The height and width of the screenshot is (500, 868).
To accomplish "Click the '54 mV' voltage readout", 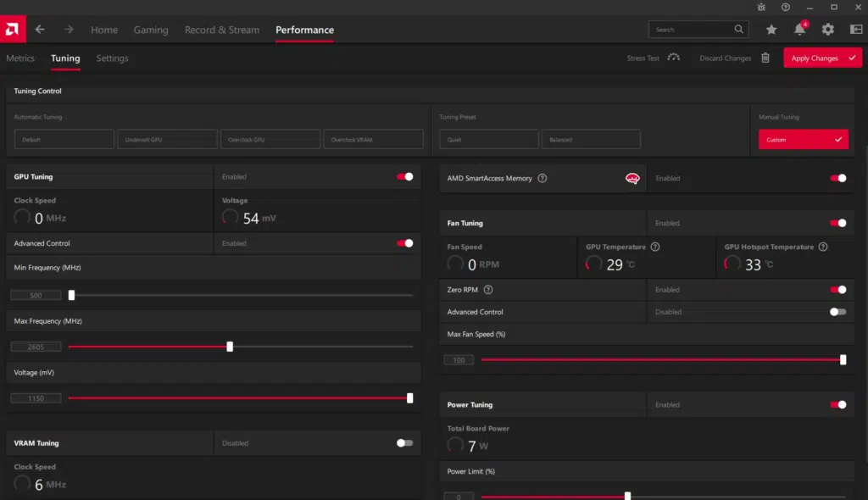I will (x=259, y=218).
